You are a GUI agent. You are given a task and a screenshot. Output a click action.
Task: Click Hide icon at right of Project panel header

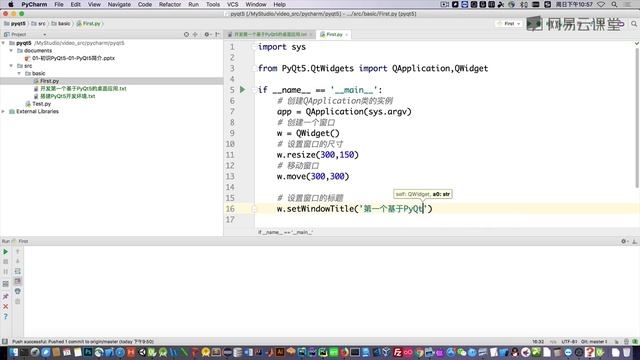(217, 34)
